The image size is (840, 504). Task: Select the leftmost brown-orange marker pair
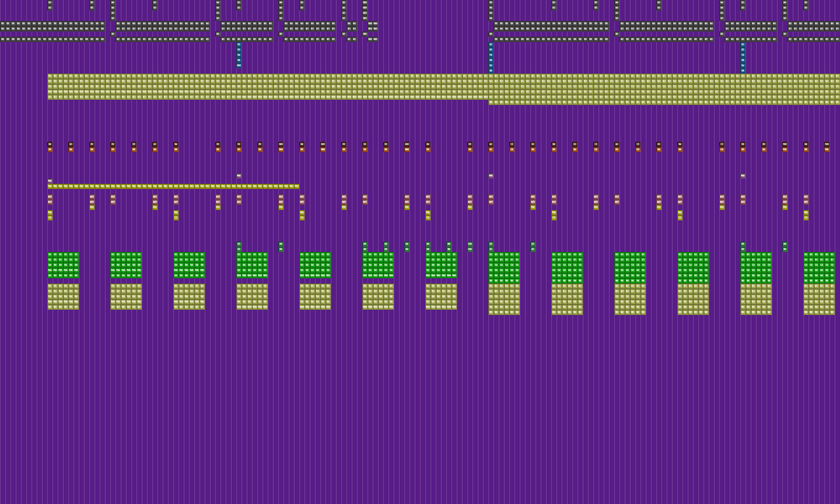pyautogui.click(x=50, y=147)
